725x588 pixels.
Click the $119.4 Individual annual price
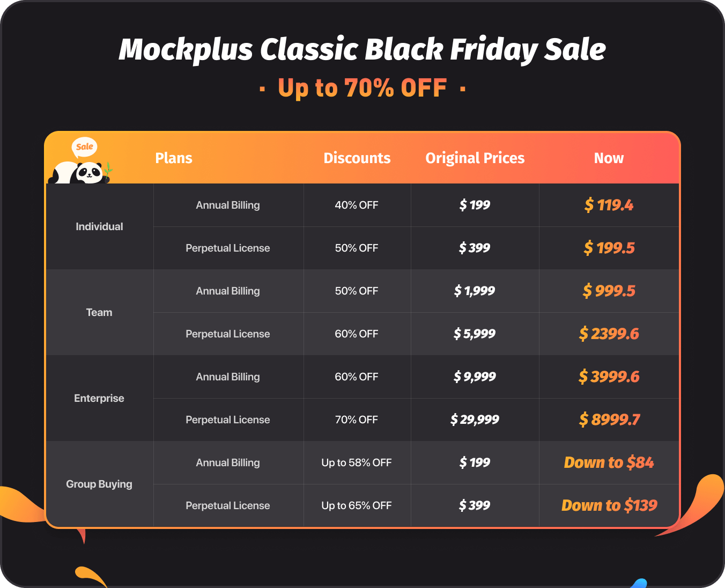609,205
